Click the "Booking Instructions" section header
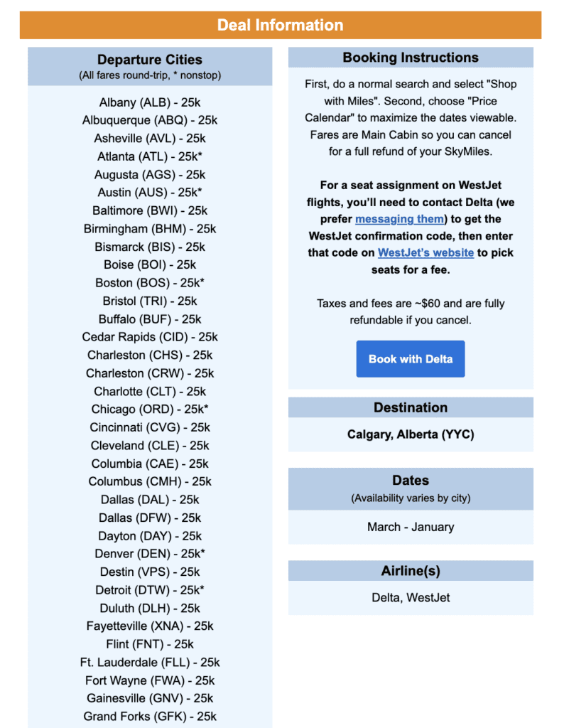Viewport: 564px width, 728px height. [411, 58]
